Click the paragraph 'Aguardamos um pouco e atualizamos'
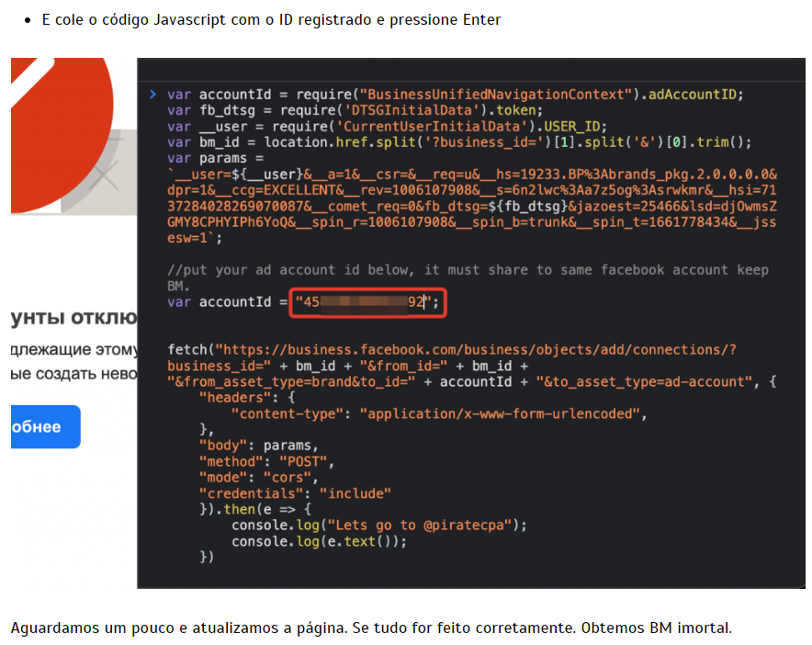Viewport: 812px width, 645px height. coord(371,628)
